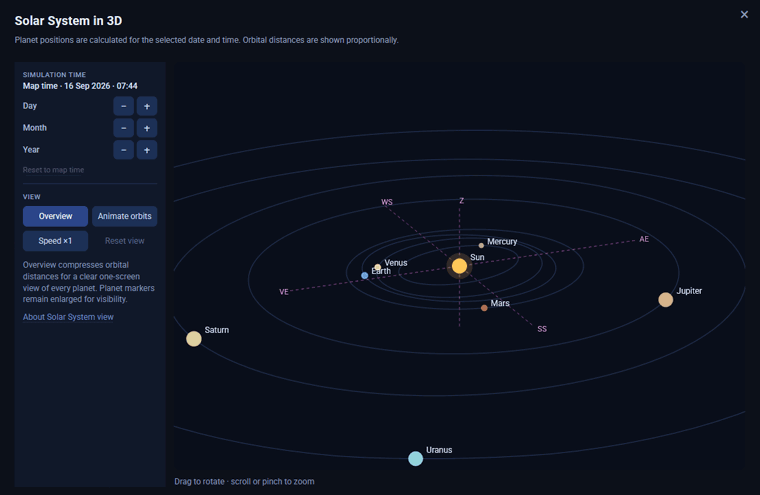Viewport: 760px width, 495px height.
Task: Click the Sun label text
Action: pos(477,257)
